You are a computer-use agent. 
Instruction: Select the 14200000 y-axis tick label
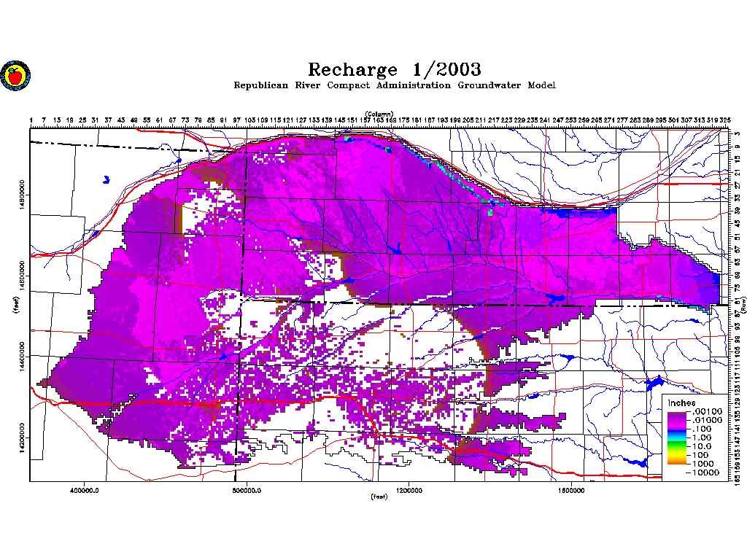click(x=22, y=437)
